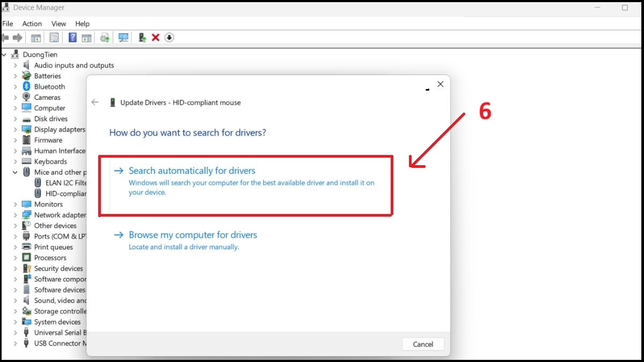Screen dimensions: 644x362
Task: Open the Help menu
Action: coord(82,24)
